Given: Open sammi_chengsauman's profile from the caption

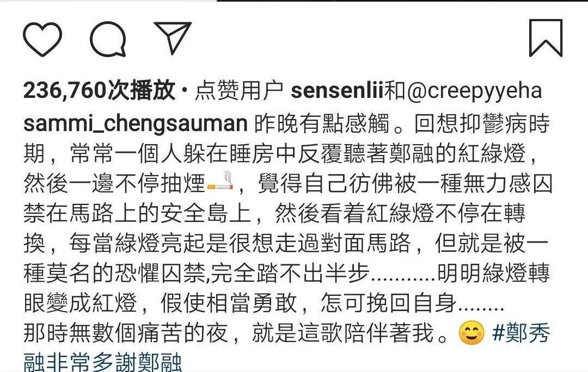Looking at the screenshot, I should (136, 123).
